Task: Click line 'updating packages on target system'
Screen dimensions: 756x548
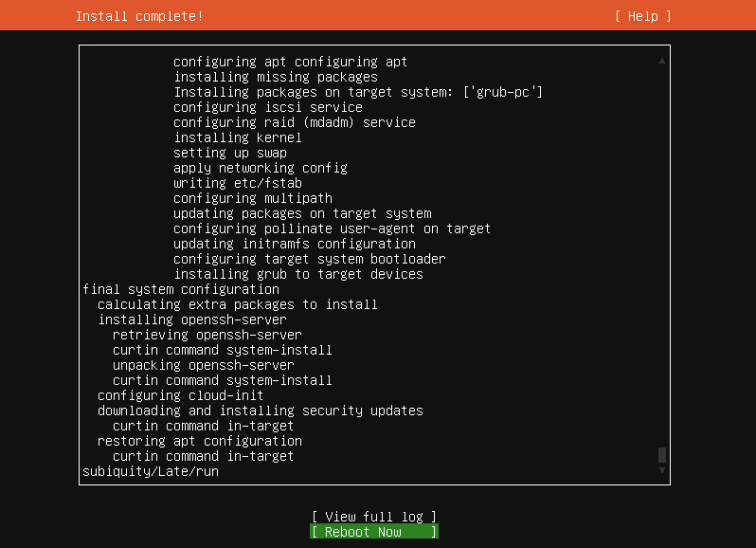Action: (x=302, y=213)
